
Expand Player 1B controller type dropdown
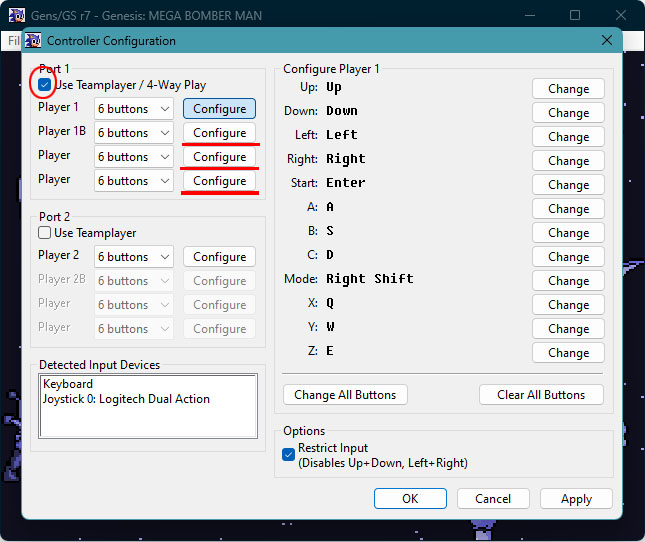pyautogui.click(x=134, y=133)
